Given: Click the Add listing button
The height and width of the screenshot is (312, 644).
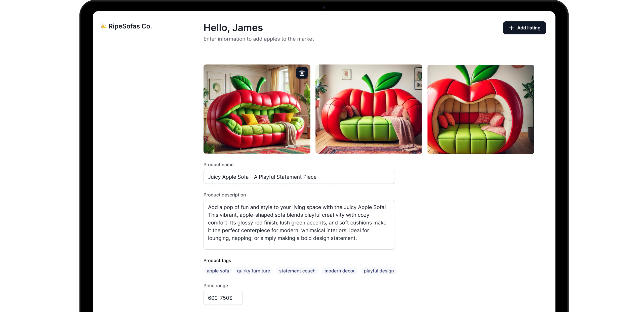Looking at the screenshot, I should pos(524,28).
